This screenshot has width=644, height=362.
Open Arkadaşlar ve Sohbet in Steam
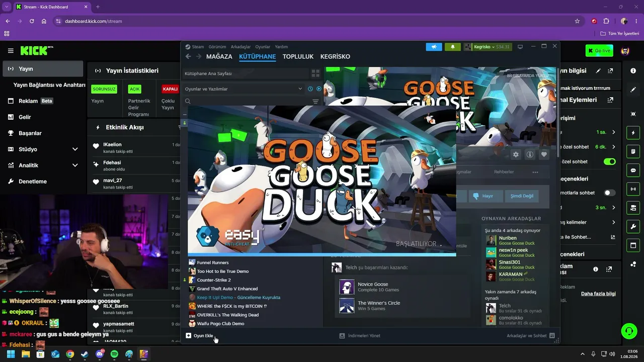[x=530, y=335]
